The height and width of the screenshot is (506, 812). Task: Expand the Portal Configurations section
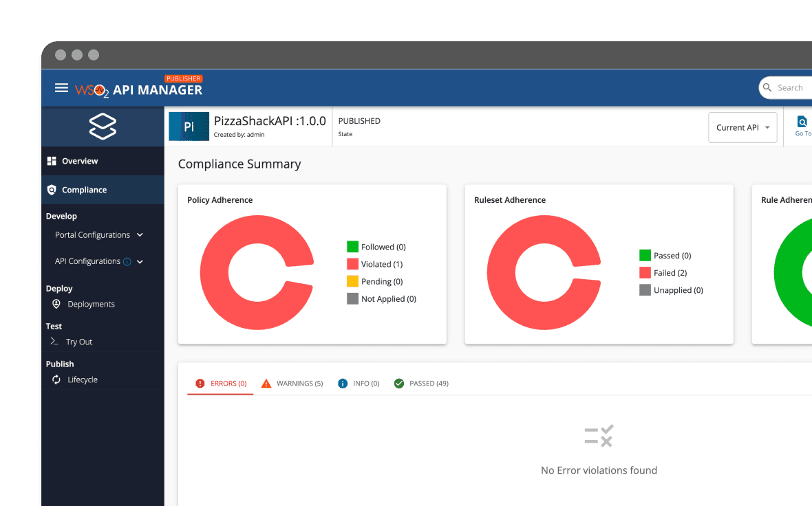[140, 235]
